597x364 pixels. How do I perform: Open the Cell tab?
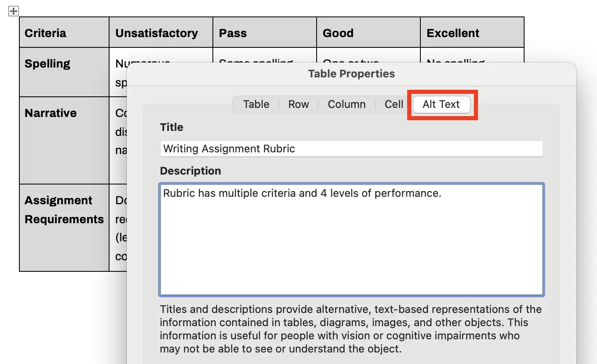tap(394, 104)
